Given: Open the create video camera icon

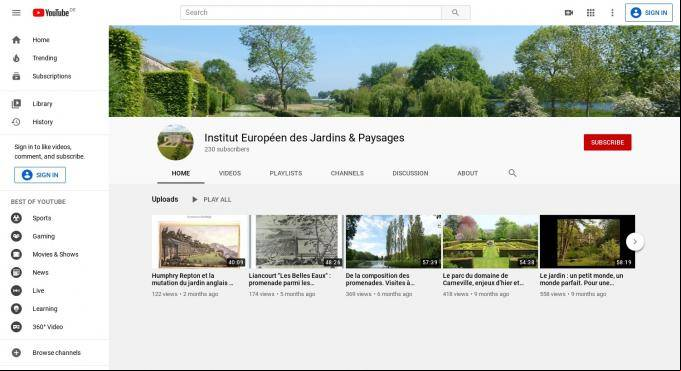Looking at the screenshot, I should coord(569,13).
